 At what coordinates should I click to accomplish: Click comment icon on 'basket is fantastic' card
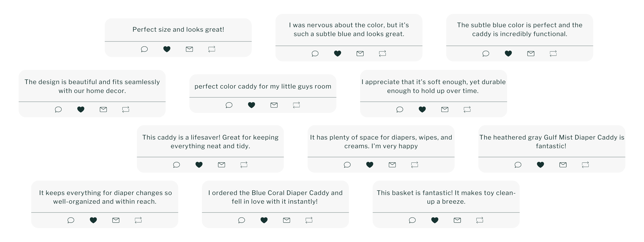(x=412, y=220)
